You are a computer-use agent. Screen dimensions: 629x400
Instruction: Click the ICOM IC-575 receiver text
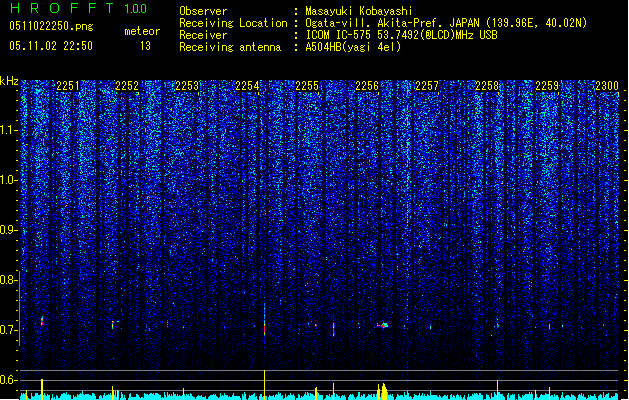[401, 35]
